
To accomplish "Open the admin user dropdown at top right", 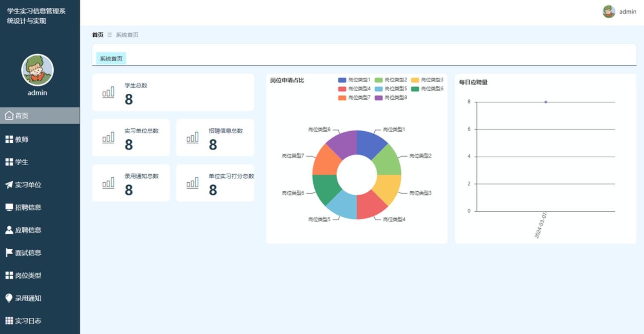I will tap(619, 12).
